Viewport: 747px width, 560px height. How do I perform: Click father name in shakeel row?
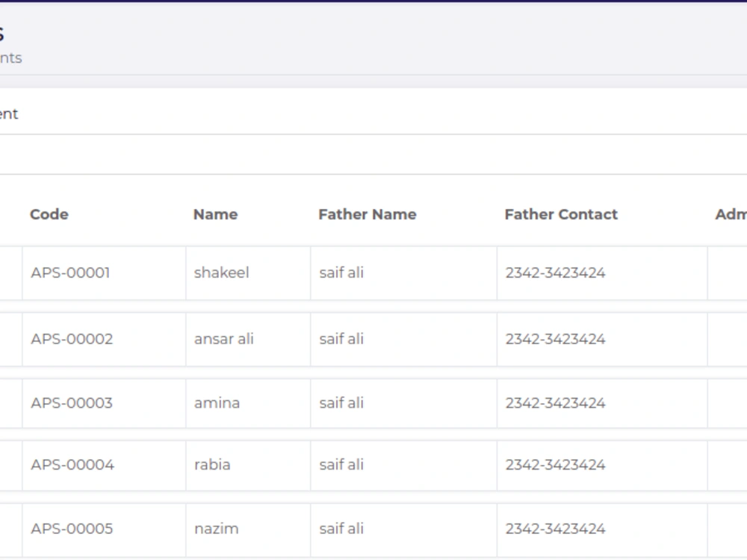tap(341, 273)
